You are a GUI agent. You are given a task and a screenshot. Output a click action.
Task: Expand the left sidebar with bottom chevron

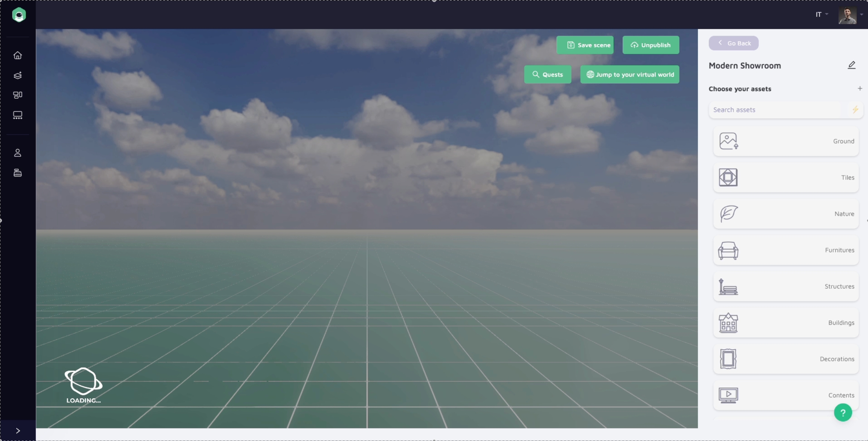pos(18,430)
